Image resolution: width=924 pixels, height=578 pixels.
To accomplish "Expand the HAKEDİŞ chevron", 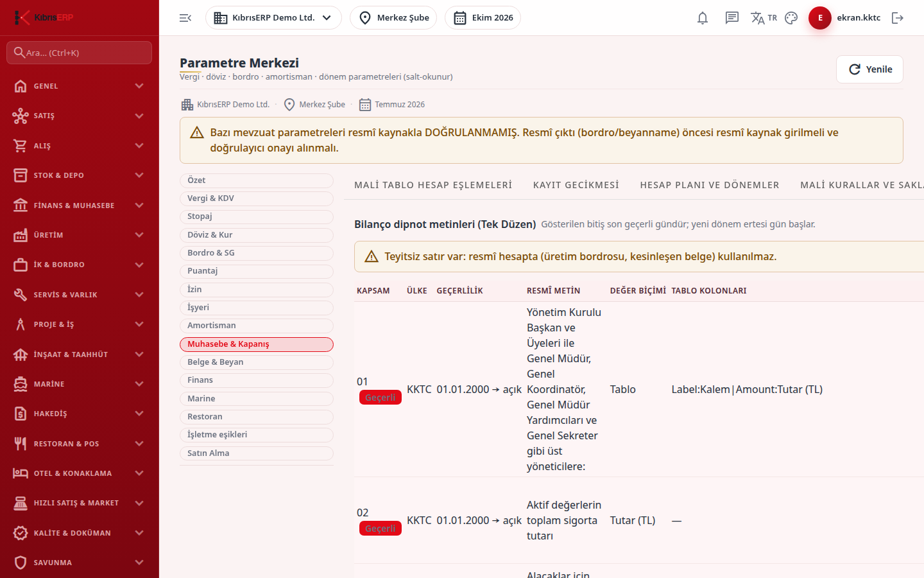I will tap(139, 414).
